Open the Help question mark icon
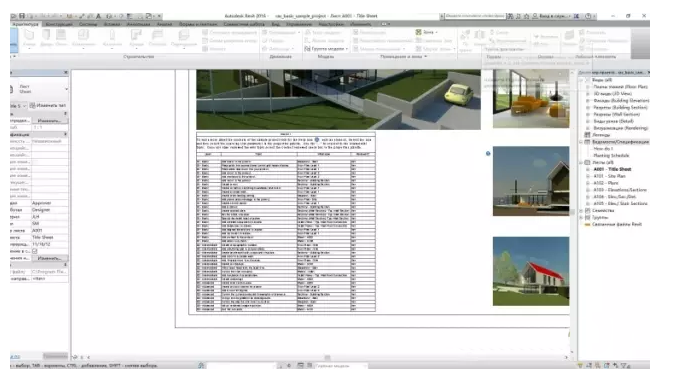This screenshot has width=679, height=385. [588, 16]
